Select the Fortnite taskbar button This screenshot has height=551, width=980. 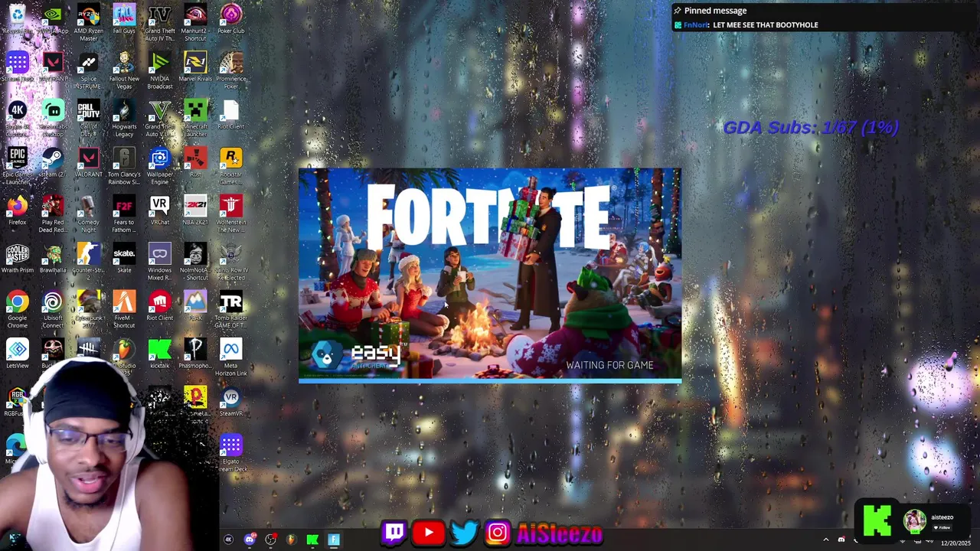[x=334, y=540]
